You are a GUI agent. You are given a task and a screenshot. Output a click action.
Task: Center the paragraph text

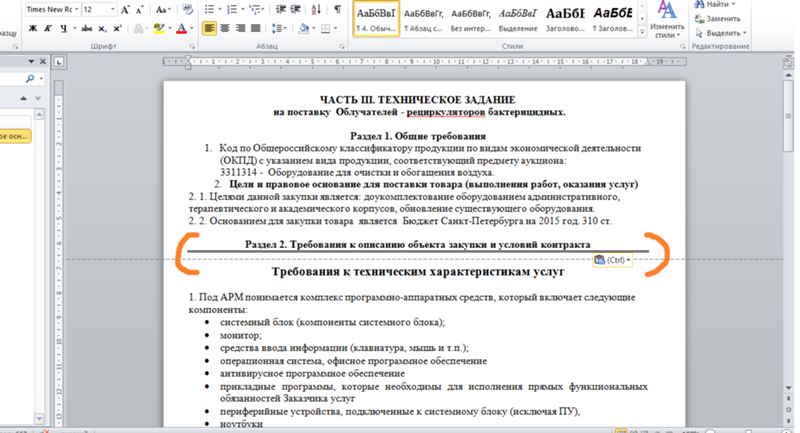point(224,29)
